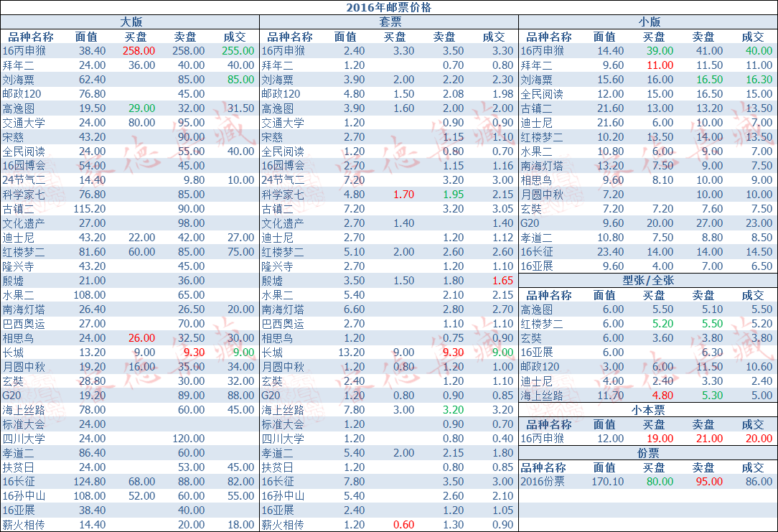Select the 小版 section header

(649, 22)
